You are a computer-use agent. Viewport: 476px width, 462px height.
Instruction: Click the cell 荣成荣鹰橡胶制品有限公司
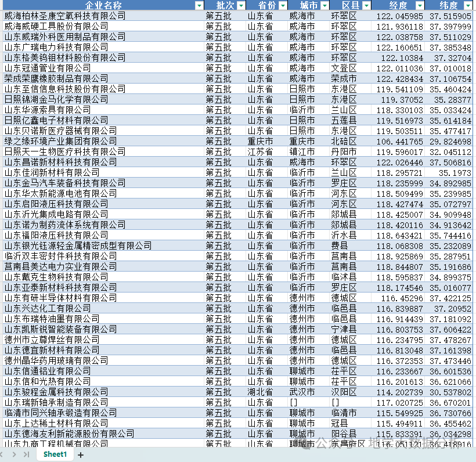pos(103,78)
